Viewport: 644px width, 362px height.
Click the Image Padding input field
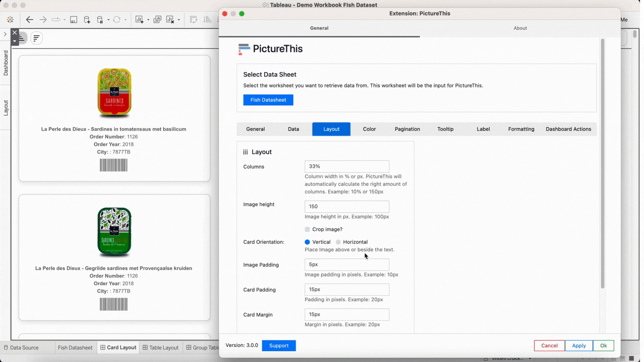[x=346, y=265]
